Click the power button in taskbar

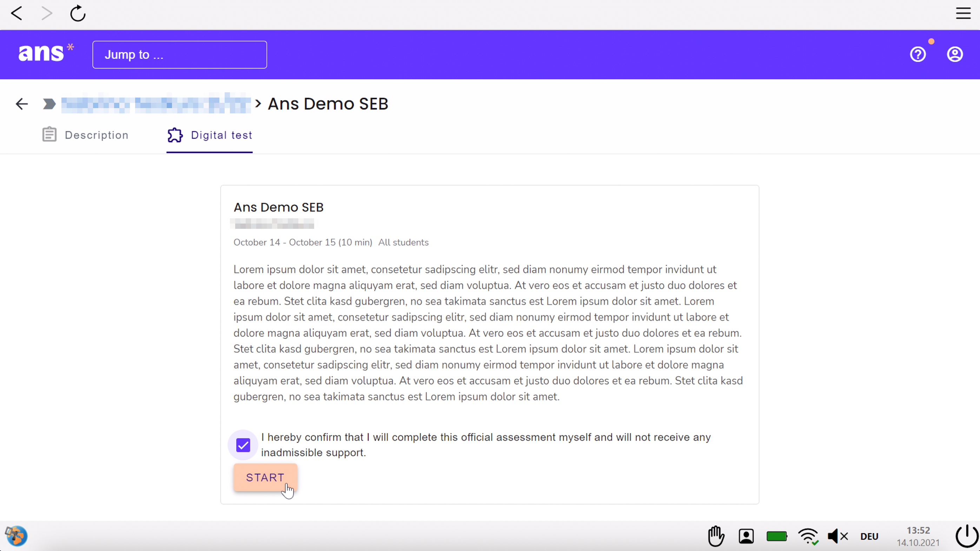pos(967,536)
